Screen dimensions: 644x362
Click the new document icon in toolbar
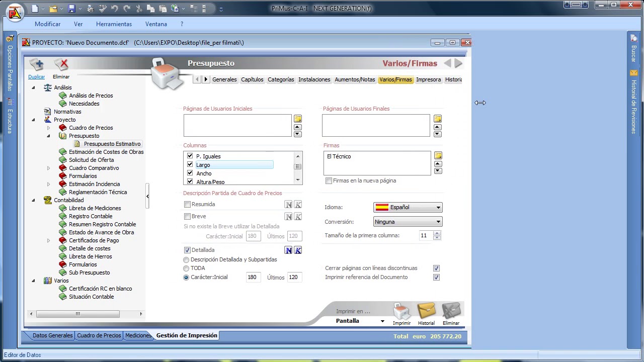coord(35,9)
